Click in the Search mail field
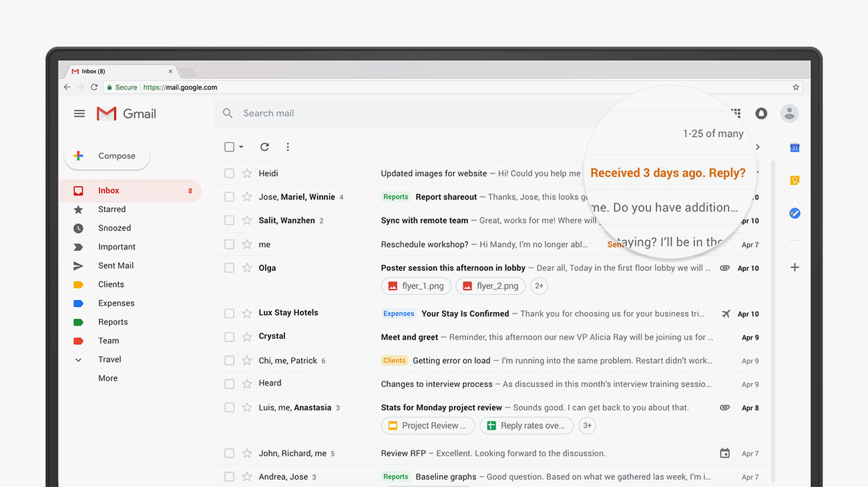Screen dimensions: 868x487 point(401,113)
